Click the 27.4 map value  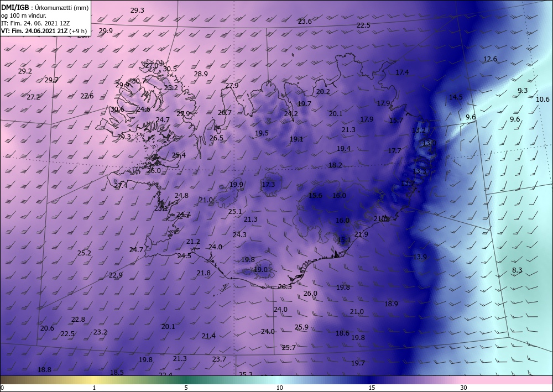tap(121, 185)
